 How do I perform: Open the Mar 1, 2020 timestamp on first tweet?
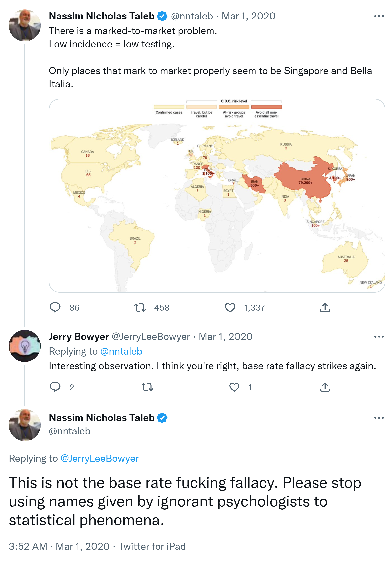click(248, 16)
